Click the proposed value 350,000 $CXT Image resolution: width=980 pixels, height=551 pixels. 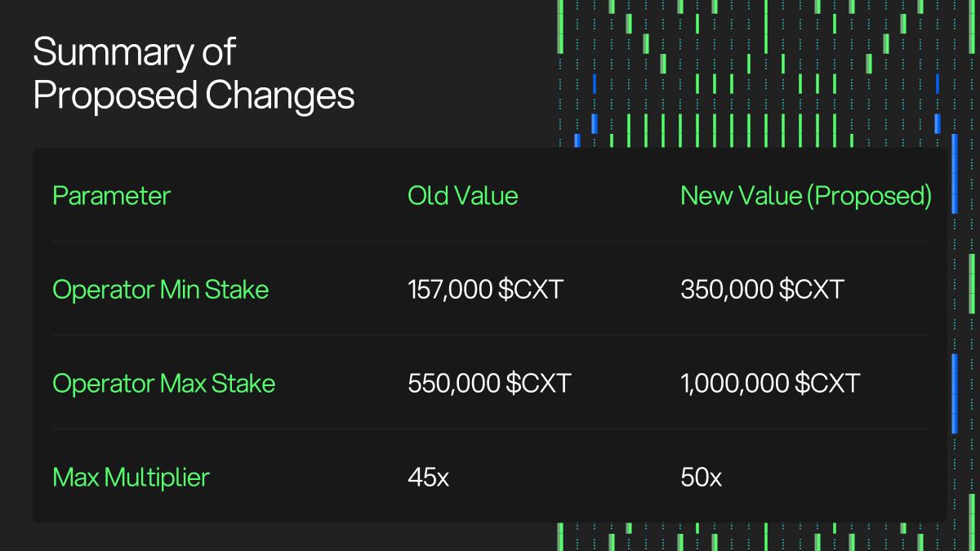click(x=761, y=290)
